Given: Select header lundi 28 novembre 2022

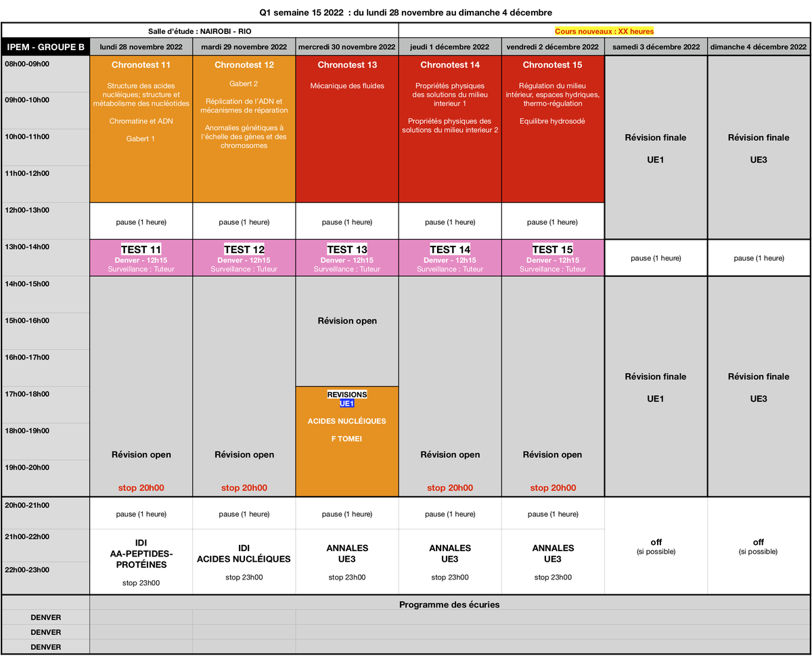Looking at the screenshot, I should point(141,47).
